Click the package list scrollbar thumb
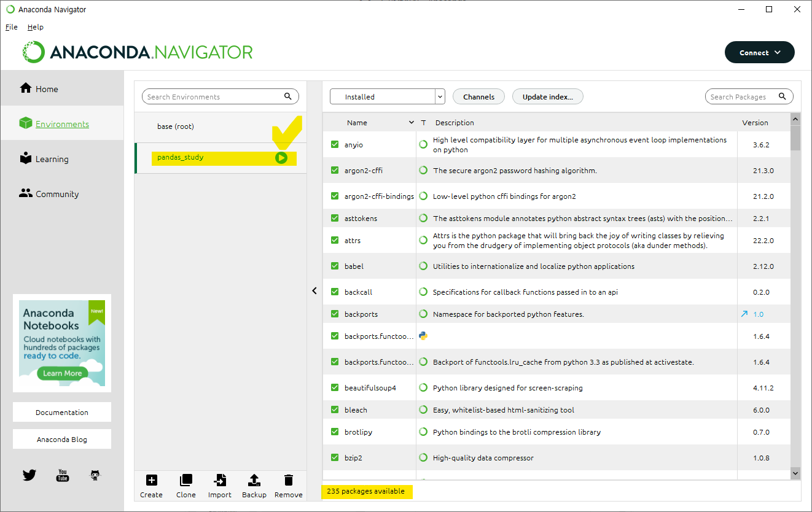This screenshot has height=512, width=812. coord(795,138)
